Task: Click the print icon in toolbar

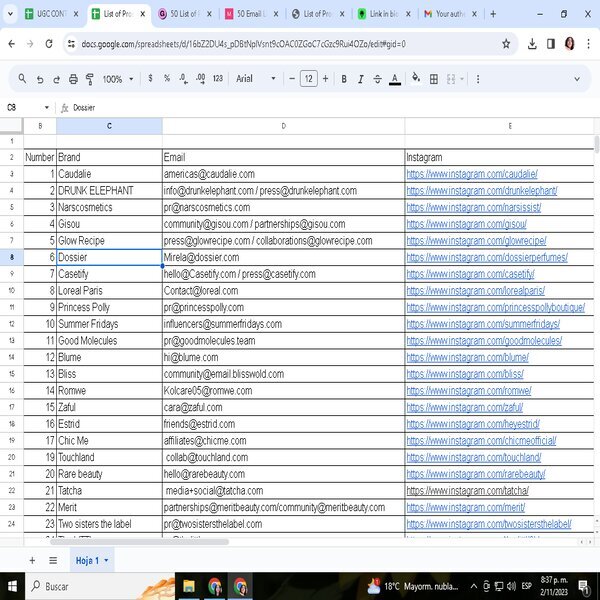Action: pyautogui.click(x=73, y=79)
